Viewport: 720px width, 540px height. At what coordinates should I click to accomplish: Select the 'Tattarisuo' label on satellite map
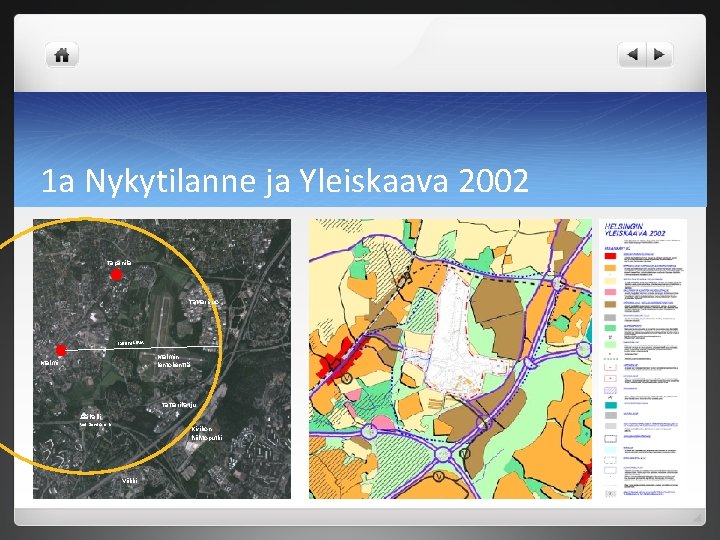tap(203, 302)
